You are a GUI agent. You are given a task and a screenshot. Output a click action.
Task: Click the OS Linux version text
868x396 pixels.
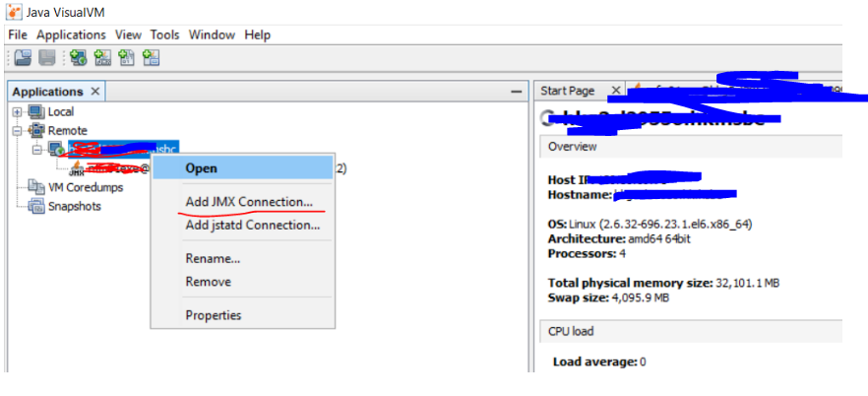[x=650, y=225]
